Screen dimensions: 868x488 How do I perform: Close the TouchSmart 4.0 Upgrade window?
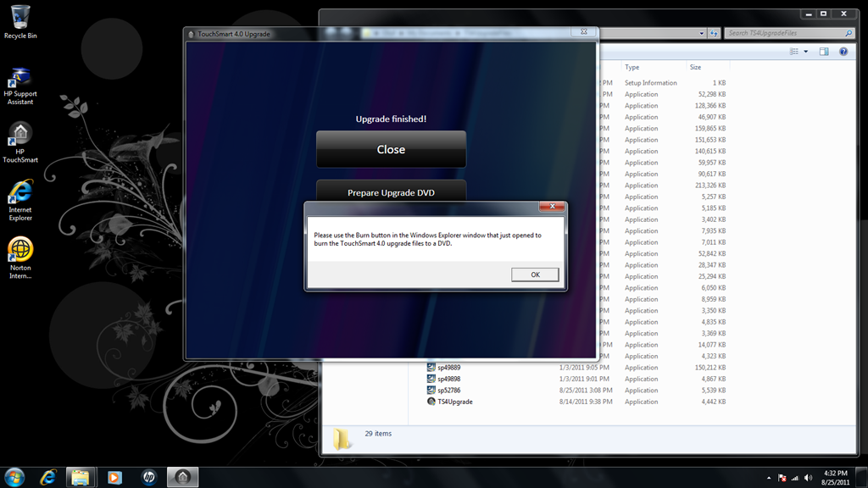pyautogui.click(x=583, y=32)
